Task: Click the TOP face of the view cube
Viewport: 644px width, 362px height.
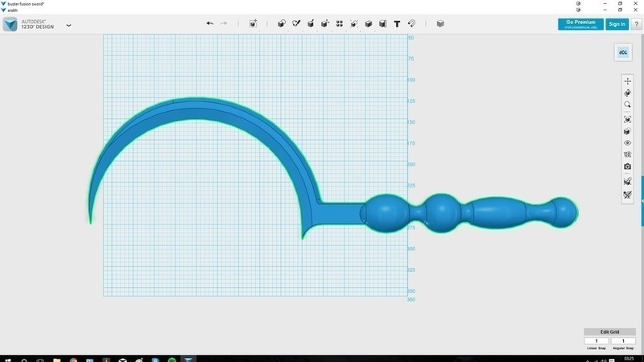Action: pyautogui.click(x=623, y=52)
